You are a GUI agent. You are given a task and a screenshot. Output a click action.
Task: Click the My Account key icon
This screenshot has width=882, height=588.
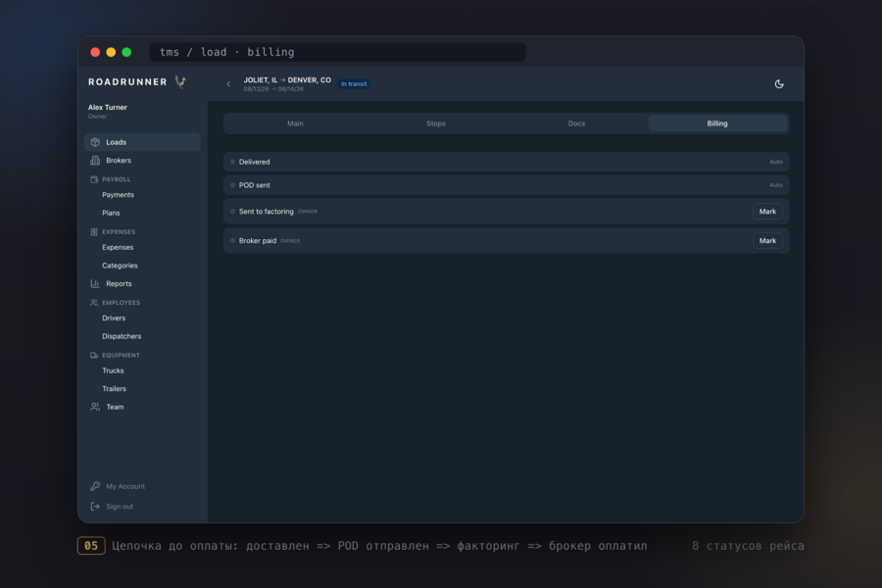click(95, 486)
